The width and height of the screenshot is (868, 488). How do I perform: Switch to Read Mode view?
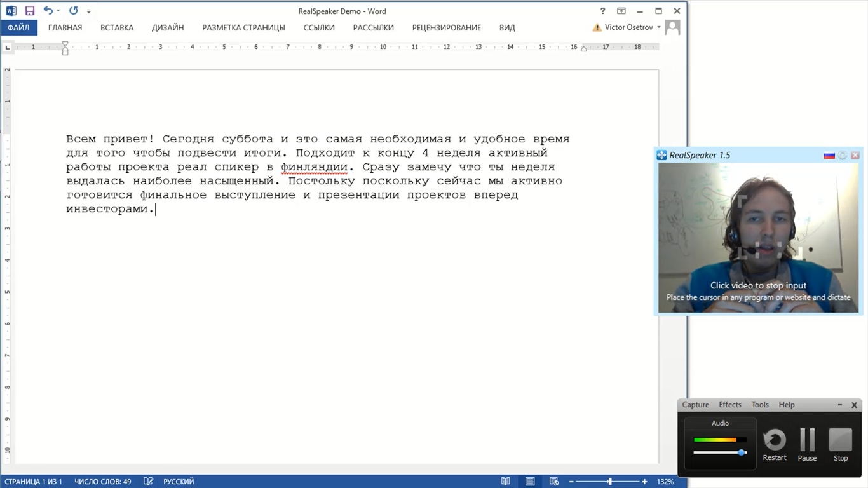(506, 482)
